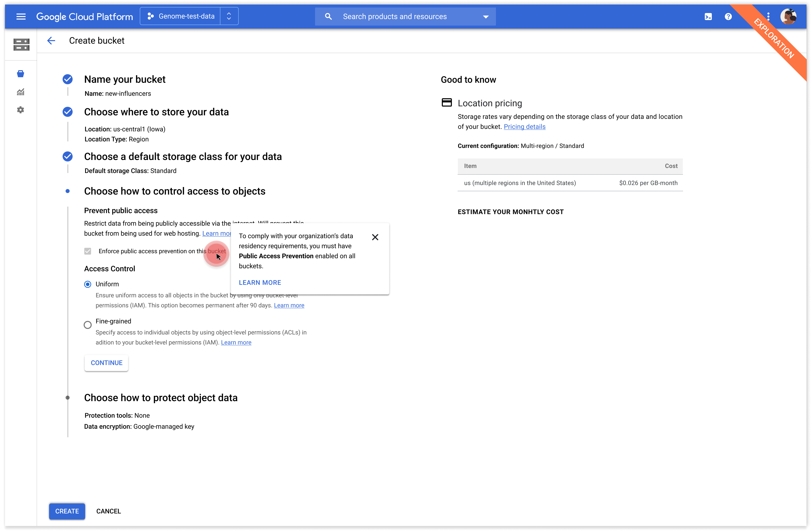Close the data residency tooltip popup

(375, 237)
